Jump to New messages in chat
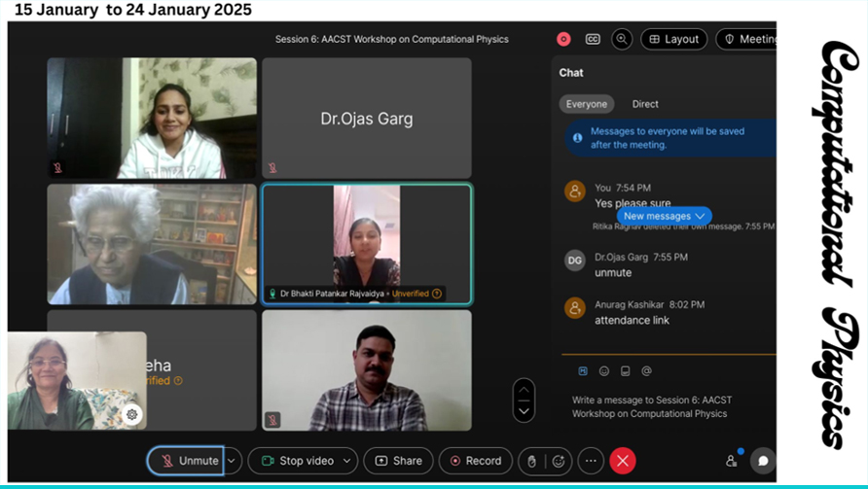 (664, 216)
